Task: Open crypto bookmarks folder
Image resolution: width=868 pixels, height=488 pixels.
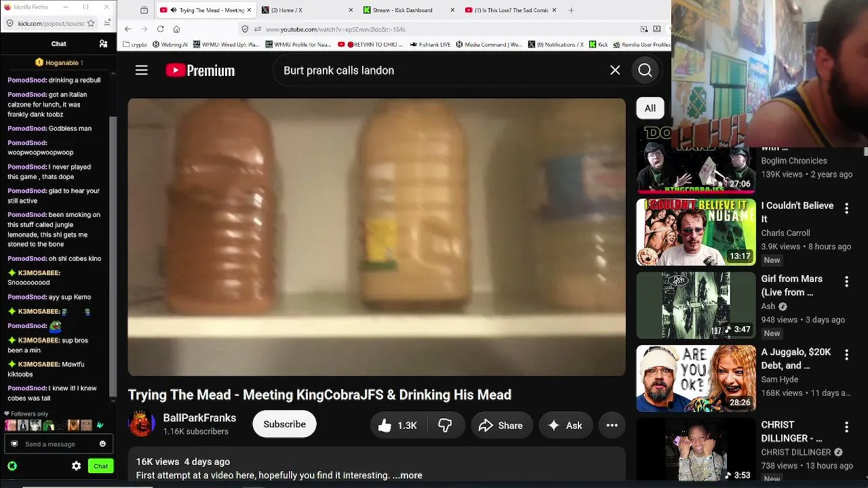Action: coord(135,45)
